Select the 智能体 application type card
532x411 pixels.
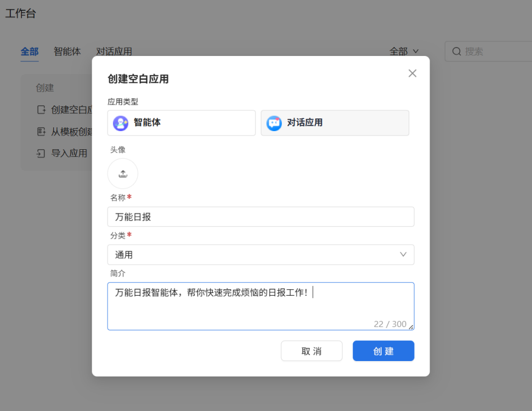[x=182, y=123]
